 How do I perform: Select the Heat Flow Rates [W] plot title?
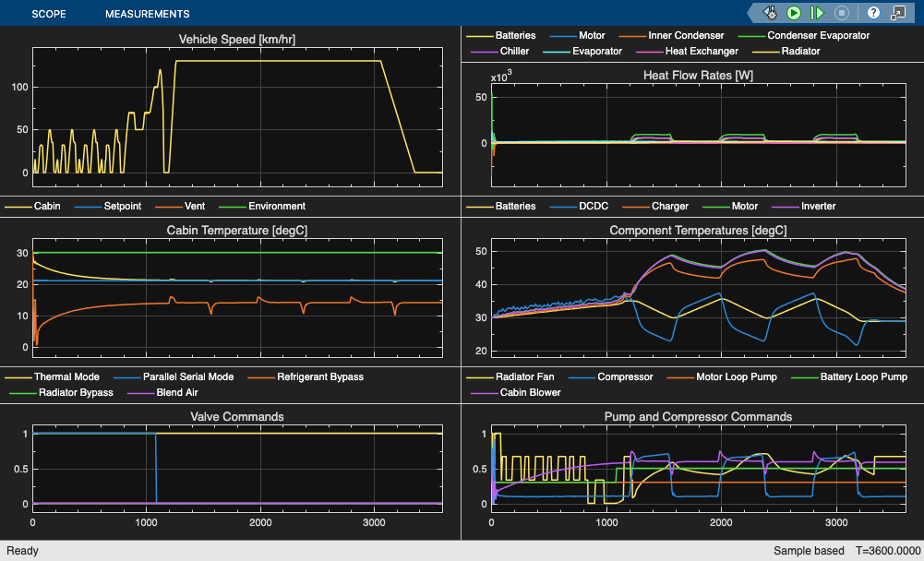[x=698, y=76]
